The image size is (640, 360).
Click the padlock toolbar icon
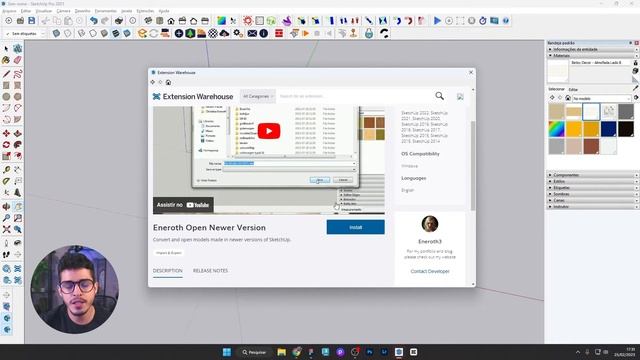tap(369, 33)
